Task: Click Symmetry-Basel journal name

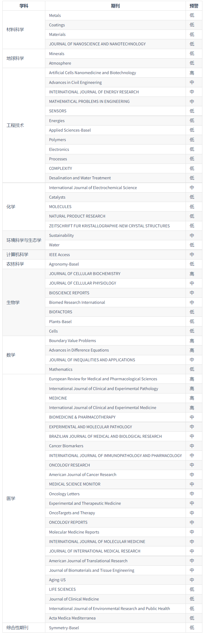Action: [64, 628]
